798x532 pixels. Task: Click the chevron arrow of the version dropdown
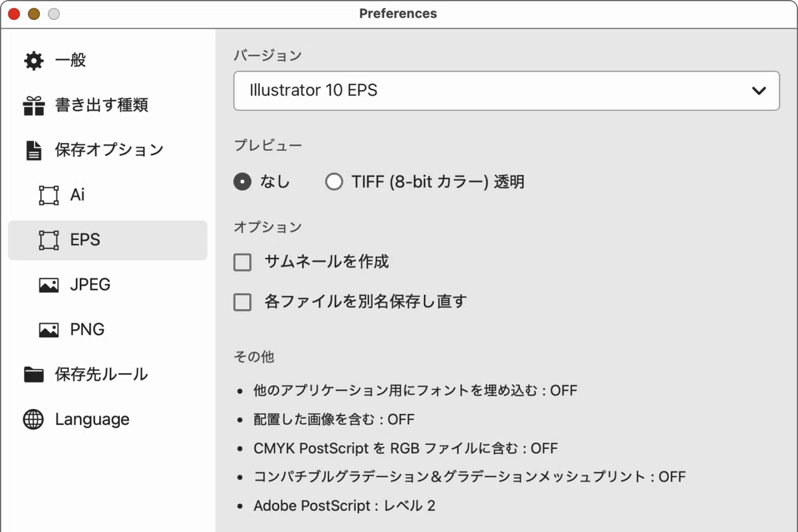click(759, 90)
